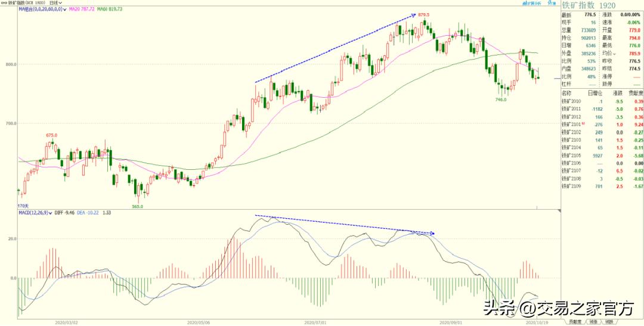Click the 170天 label at chart bottom left
The image size is (644, 326).
(23, 205)
